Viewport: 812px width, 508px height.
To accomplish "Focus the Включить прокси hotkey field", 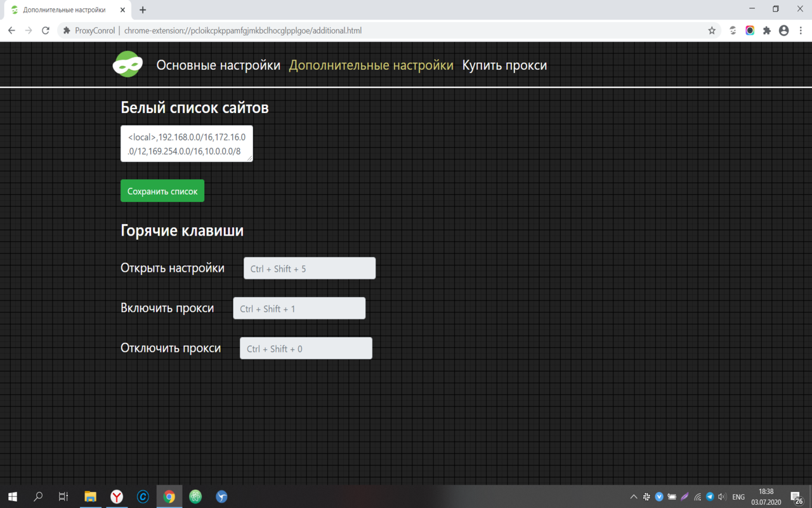I will coord(299,308).
